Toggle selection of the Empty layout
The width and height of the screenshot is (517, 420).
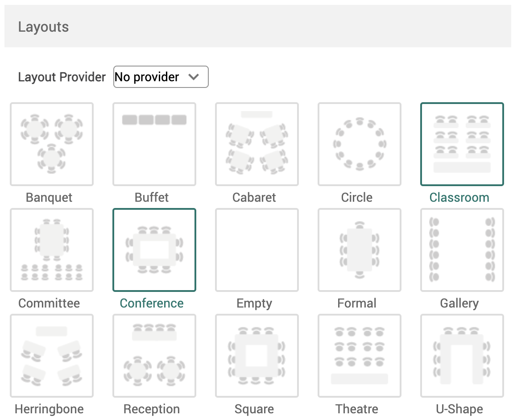(256, 250)
